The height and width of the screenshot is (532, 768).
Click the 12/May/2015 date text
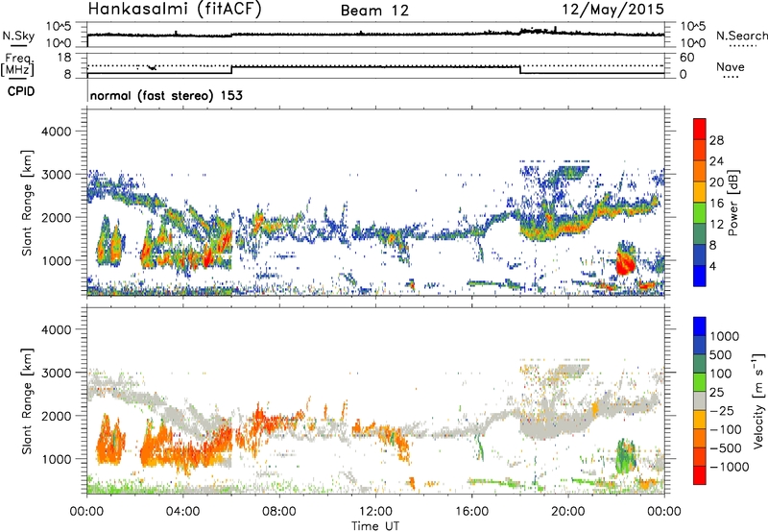click(x=613, y=10)
